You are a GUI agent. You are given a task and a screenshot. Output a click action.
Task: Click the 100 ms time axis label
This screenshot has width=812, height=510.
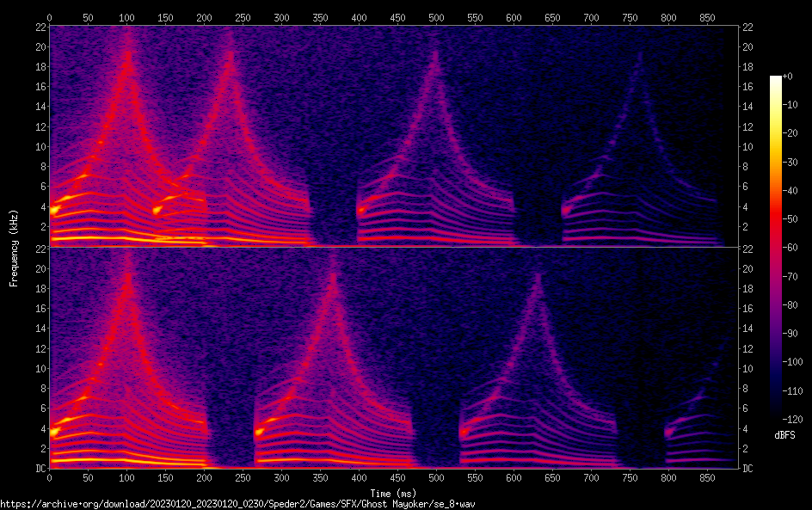point(126,16)
